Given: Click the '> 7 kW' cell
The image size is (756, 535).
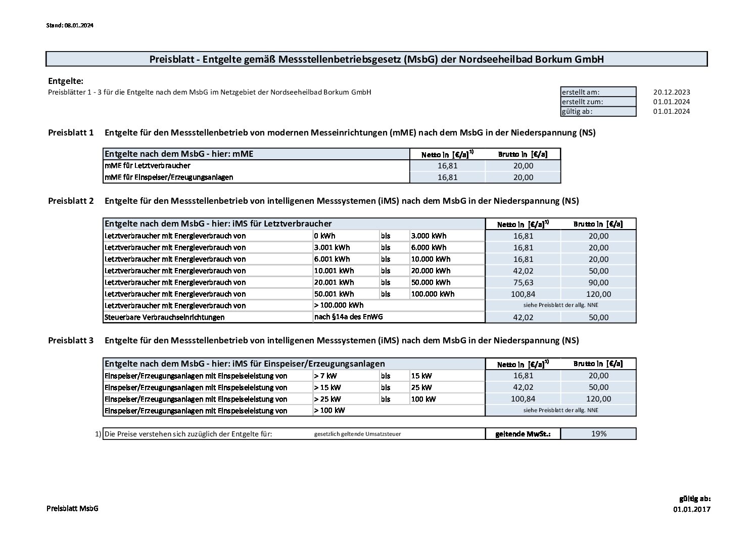Looking at the screenshot, I should [x=346, y=376].
